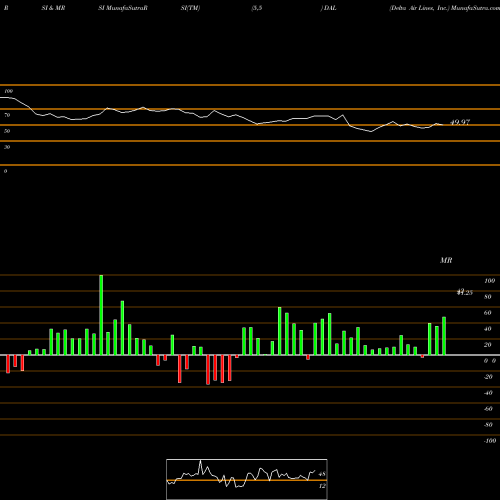Click the 12 value in the mini chart
This screenshot has height=500, width=500.
pos(322,486)
